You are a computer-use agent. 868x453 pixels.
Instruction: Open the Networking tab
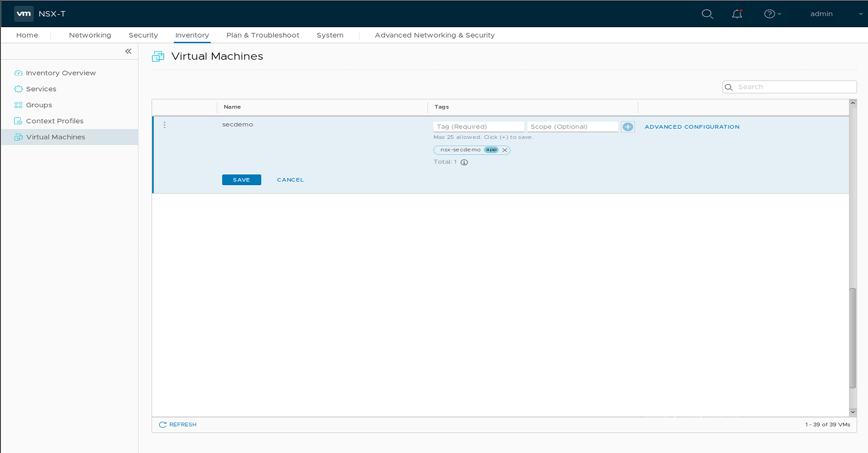(90, 35)
